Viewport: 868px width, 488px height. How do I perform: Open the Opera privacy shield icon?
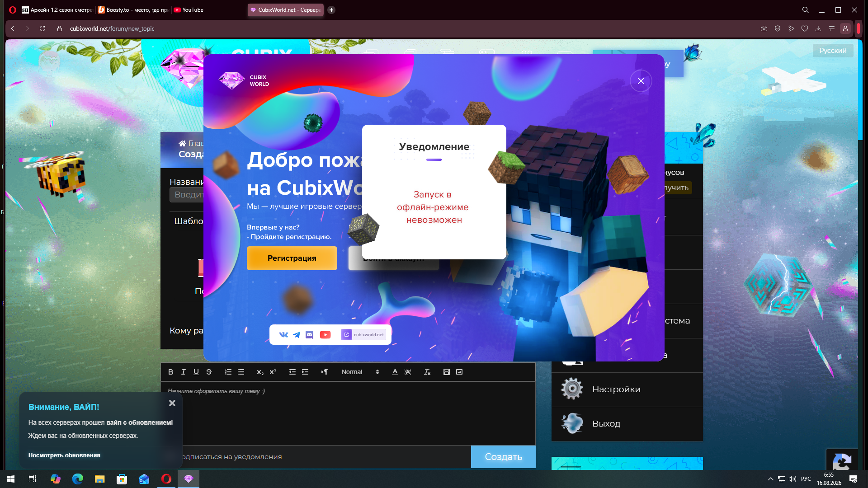[778, 28]
